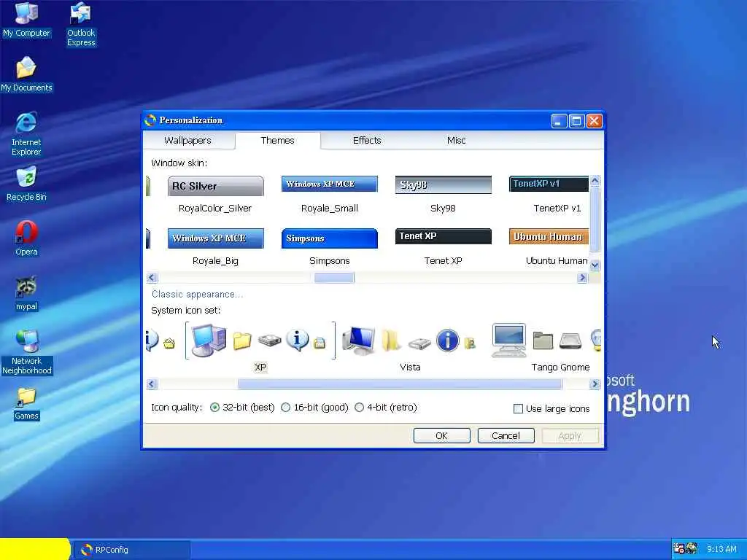Open My Computer desktop icon
Viewport: 747px width, 560px height.
(26, 20)
